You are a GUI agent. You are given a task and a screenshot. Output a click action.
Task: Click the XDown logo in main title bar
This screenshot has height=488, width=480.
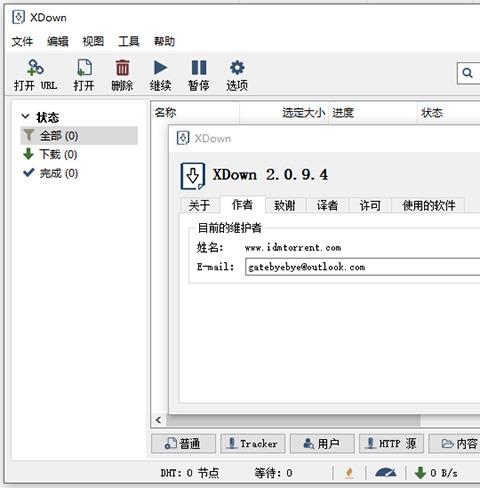tap(18, 17)
